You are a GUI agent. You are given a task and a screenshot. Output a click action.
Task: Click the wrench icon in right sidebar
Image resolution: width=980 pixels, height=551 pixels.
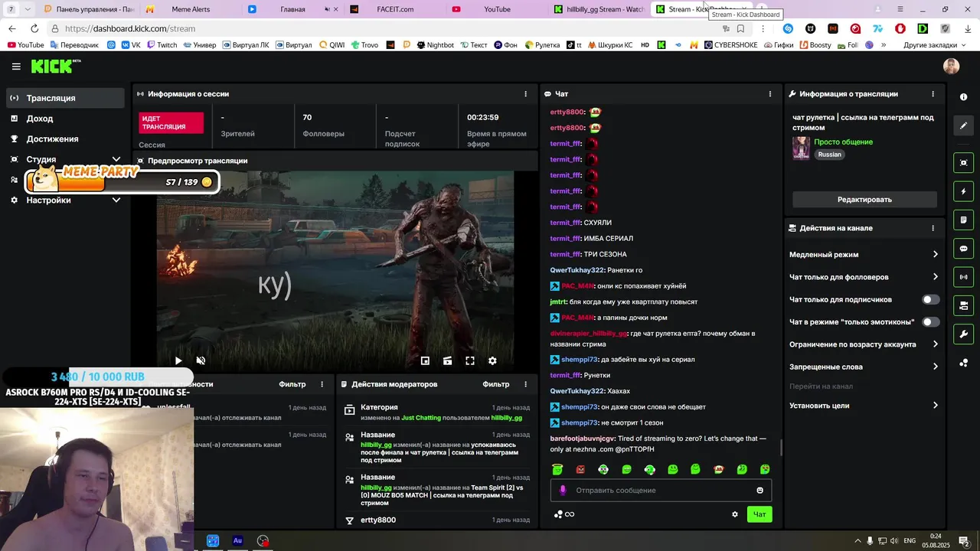click(x=964, y=334)
